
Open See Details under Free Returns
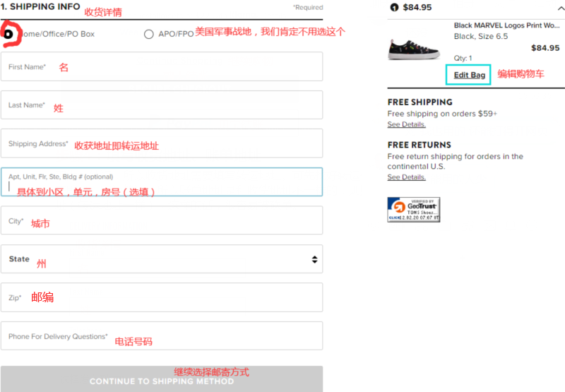(x=407, y=177)
